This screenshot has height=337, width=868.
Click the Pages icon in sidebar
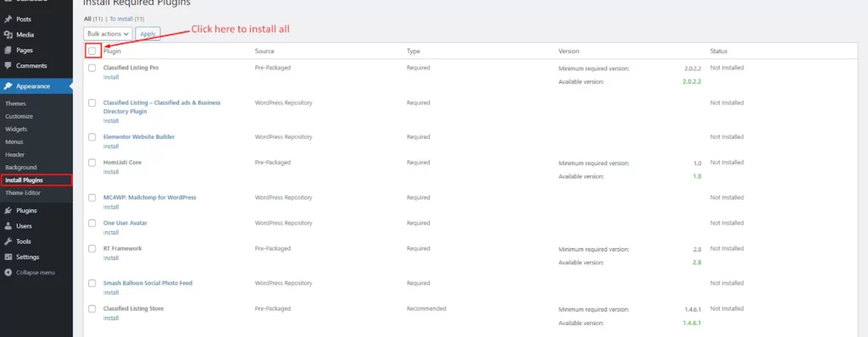tap(8, 50)
